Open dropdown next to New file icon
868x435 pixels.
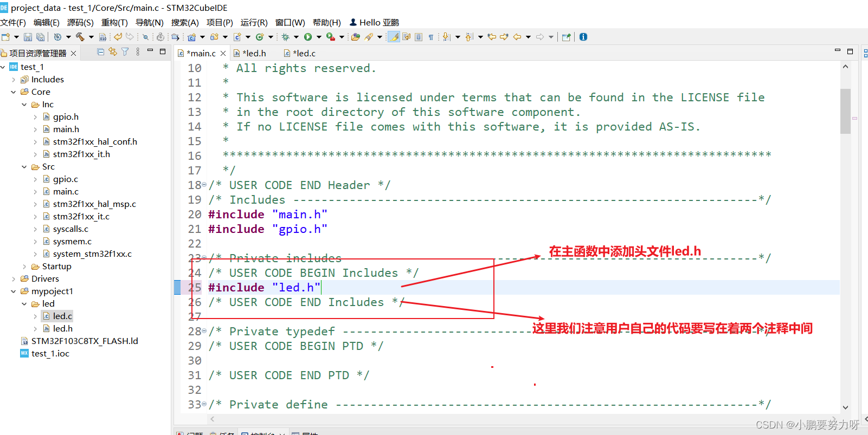point(16,37)
